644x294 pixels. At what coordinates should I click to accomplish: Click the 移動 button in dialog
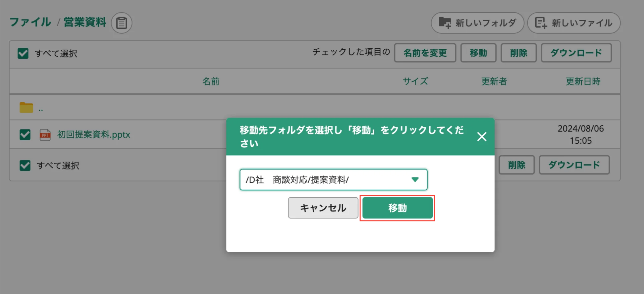tap(397, 208)
